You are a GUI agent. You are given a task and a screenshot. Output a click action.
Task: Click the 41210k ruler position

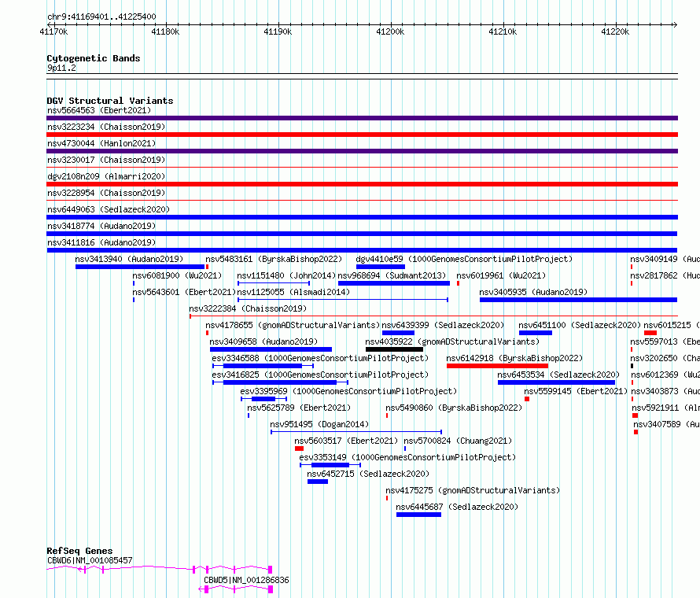pyautogui.click(x=503, y=31)
